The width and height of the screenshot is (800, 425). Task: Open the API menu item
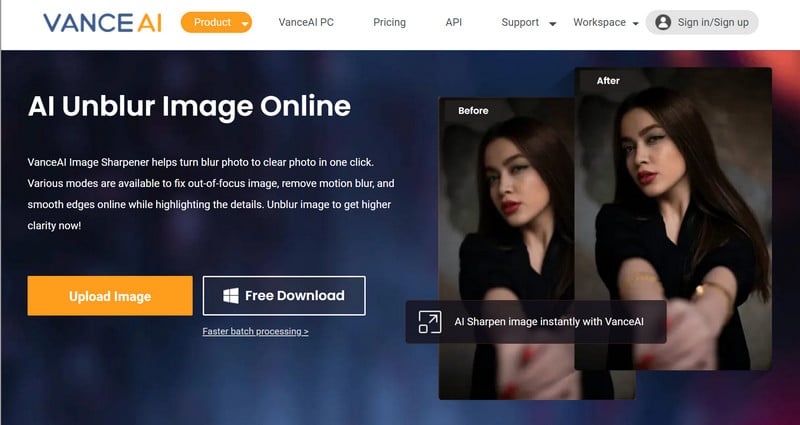tap(454, 22)
